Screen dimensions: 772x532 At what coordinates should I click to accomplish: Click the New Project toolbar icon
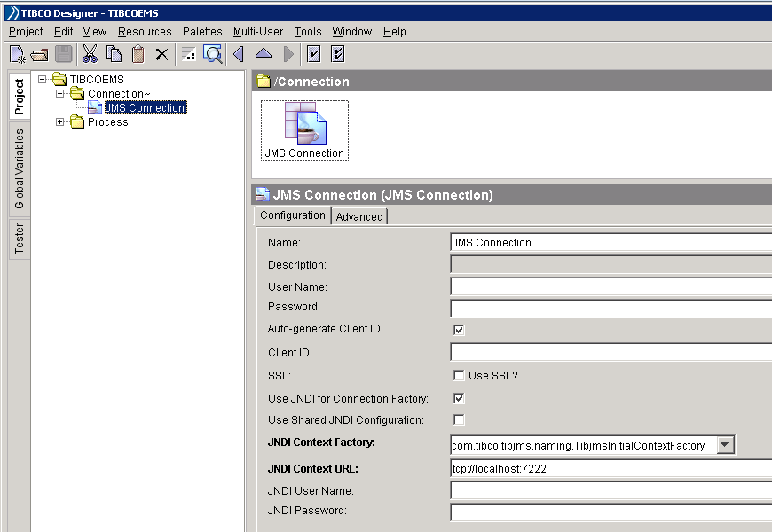[x=17, y=54]
